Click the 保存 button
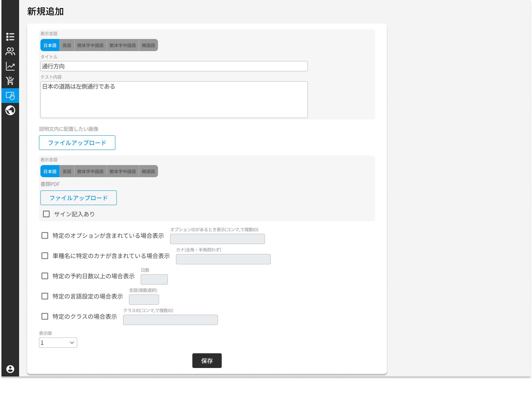532x411 pixels. [x=207, y=361]
